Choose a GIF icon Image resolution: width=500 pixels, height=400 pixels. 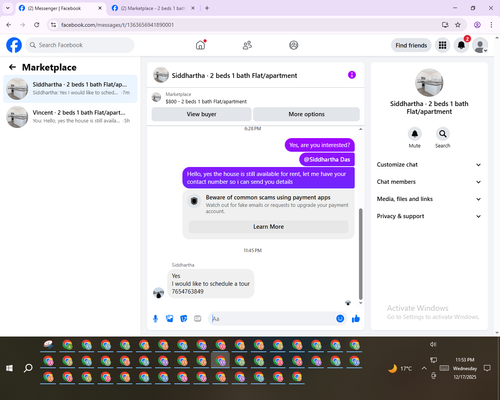(x=198, y=319)
